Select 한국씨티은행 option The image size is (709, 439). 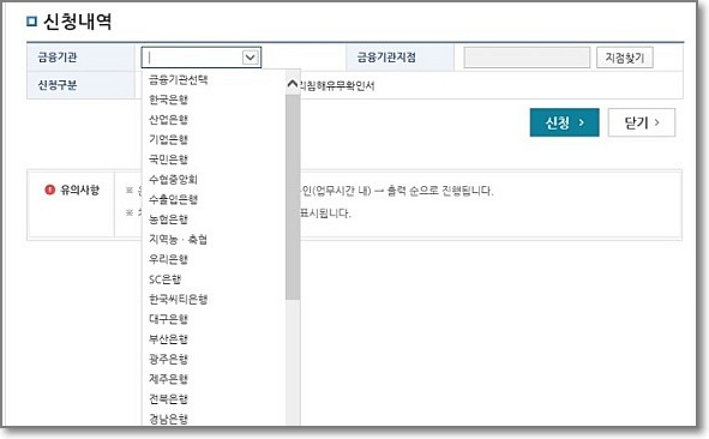pos(178,299)
